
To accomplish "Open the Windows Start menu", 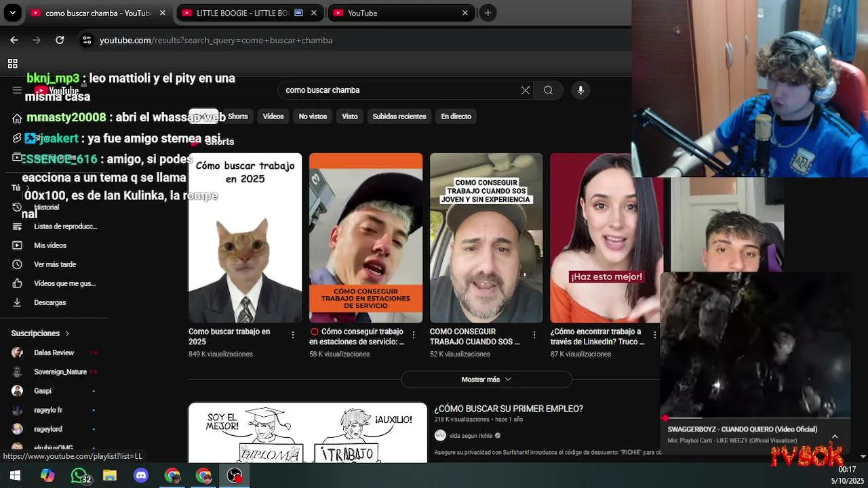I will [x=15, y=476].
